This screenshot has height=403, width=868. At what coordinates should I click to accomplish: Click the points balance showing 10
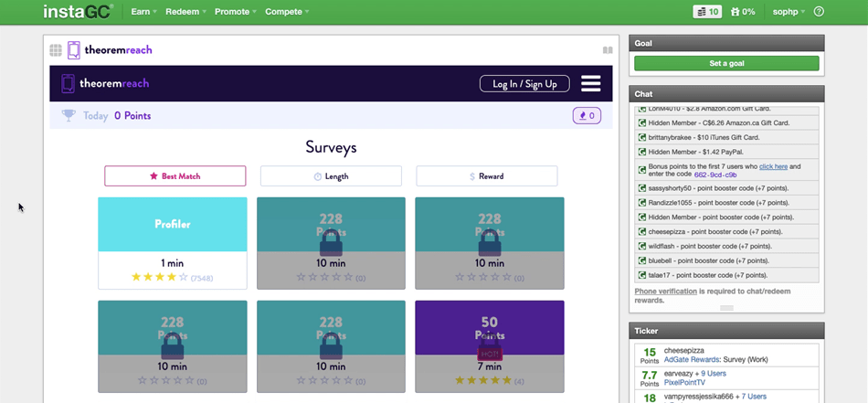pyautogui.click(x=707, y=12)
